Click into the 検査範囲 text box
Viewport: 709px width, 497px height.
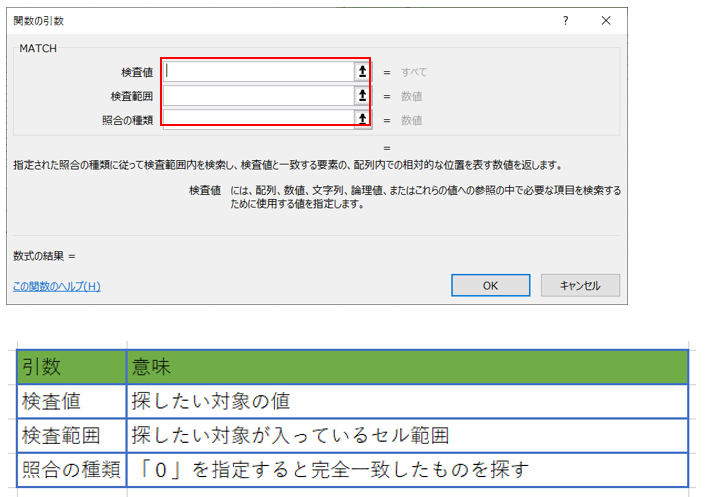pos(258,95)
